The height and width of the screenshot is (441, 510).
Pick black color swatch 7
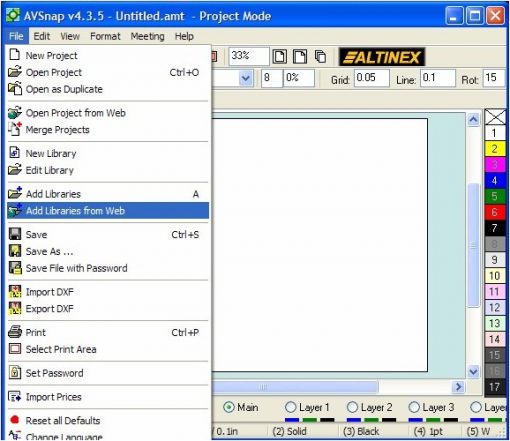495,228
